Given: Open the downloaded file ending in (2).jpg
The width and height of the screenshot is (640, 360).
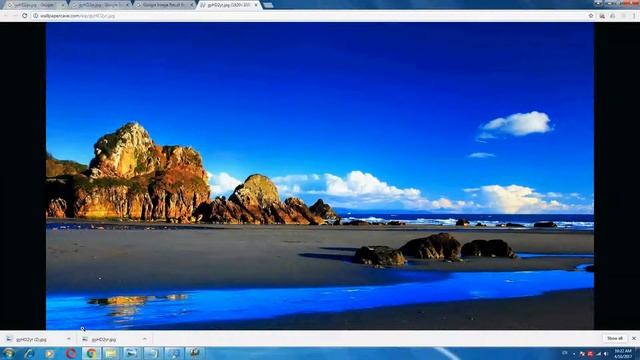Looking at the screenshot, I should pos(31,339).
